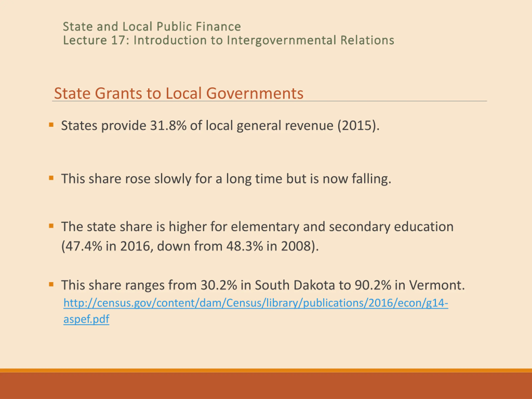532x399 pixels.
Task: Click the orange bullet before 'The state share'
Action: pos(51,226)
